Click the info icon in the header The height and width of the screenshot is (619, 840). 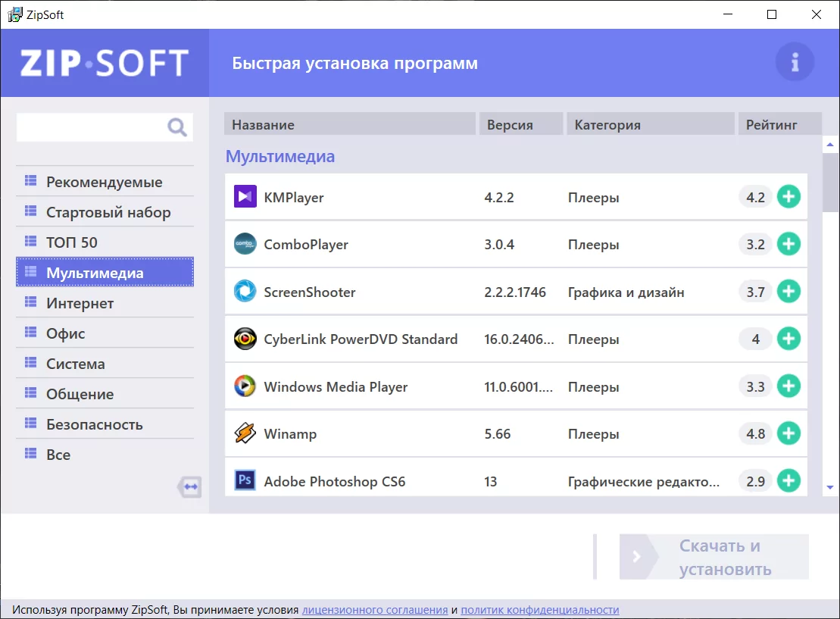pos(795,62)
